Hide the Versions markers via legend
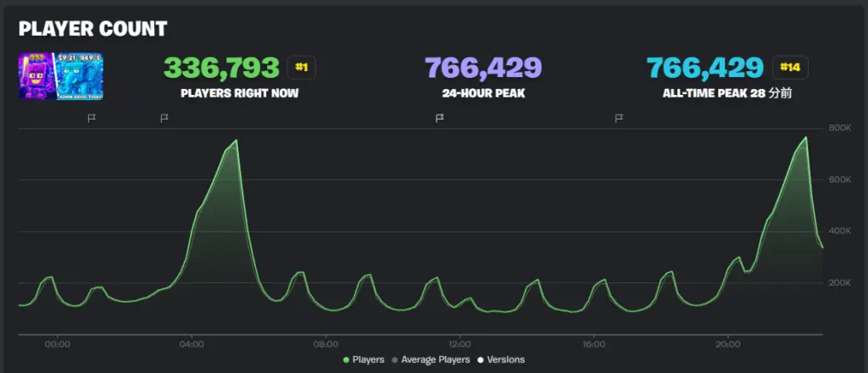Image resolution: width=868 pixels, height=373 pixels. tap(500, 359)
